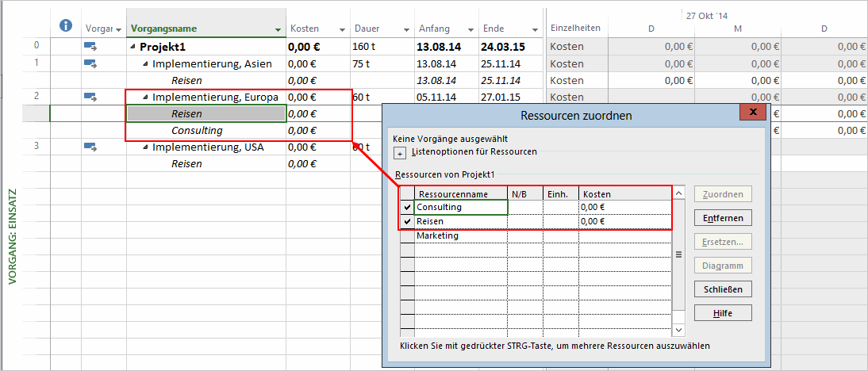Close the Ressourcen zuordnen dialog

(x=752, y=113)
